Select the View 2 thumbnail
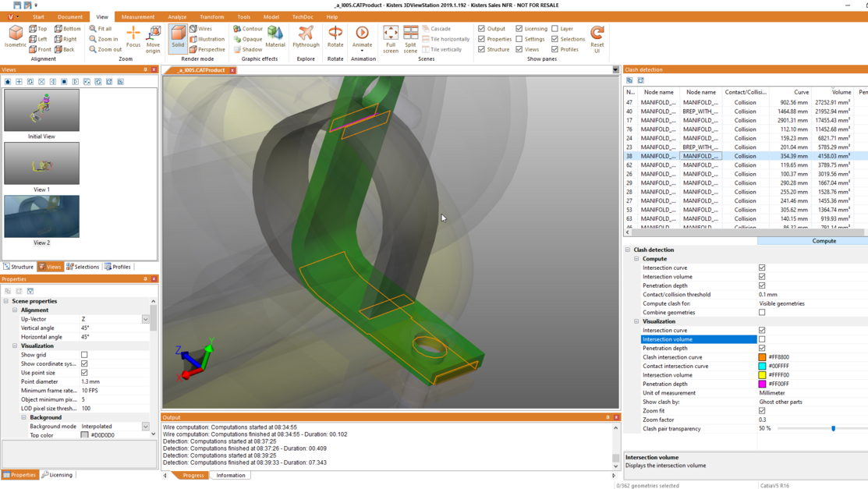The height and width of the screenshot is (489, 868). click(41, 217)
